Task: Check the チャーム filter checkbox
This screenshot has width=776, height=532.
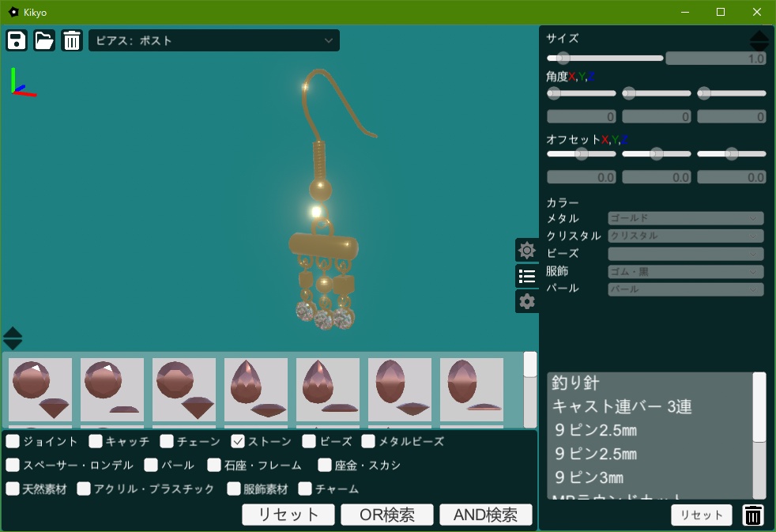Action: [x=305, y=489]
